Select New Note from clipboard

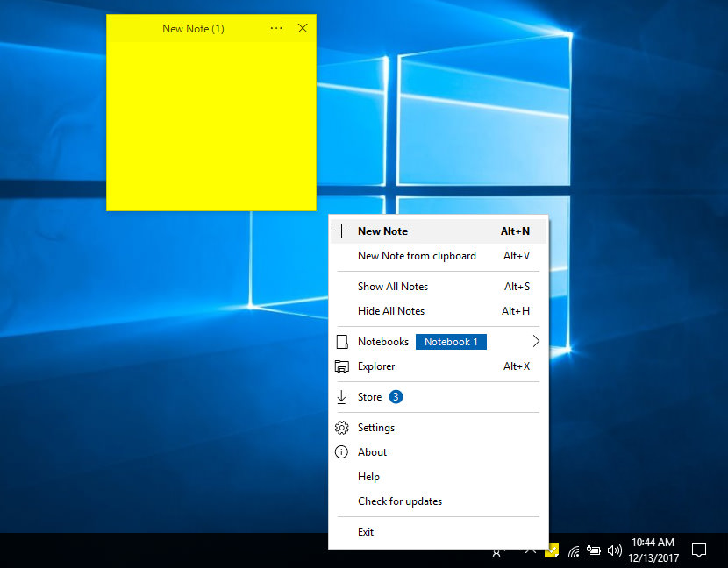(417, 256)
